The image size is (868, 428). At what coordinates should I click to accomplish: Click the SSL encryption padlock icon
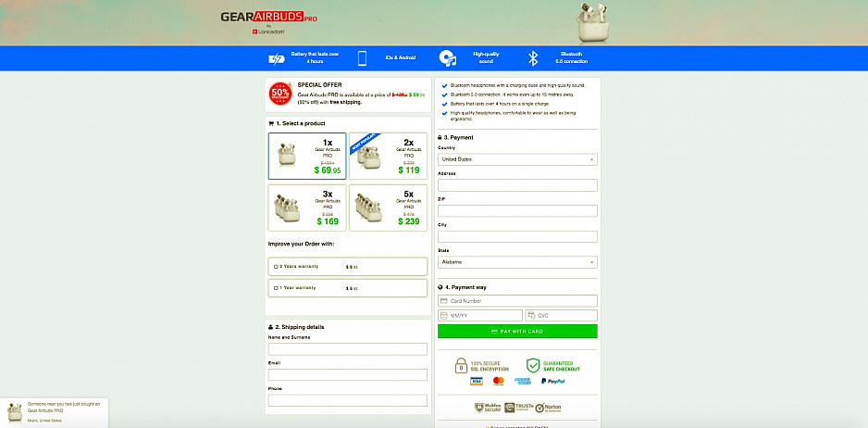[x=462, y=365]
